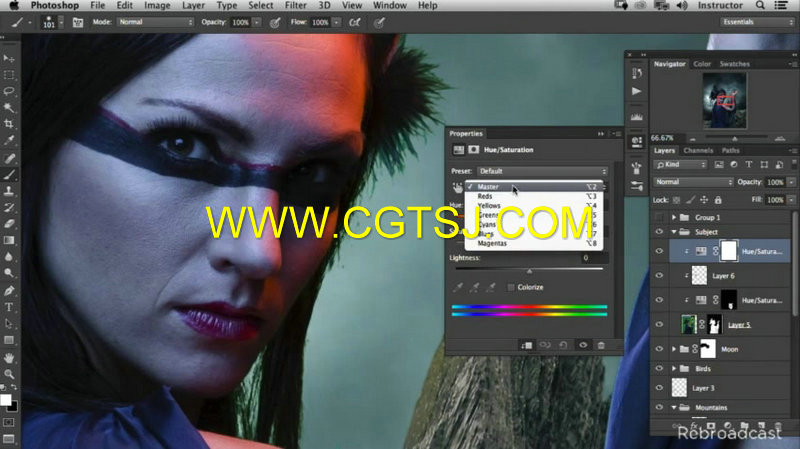This screenshot has width=800, height=449.
Task: Click view previous state icon in Properties
Action: coord(545,345)
